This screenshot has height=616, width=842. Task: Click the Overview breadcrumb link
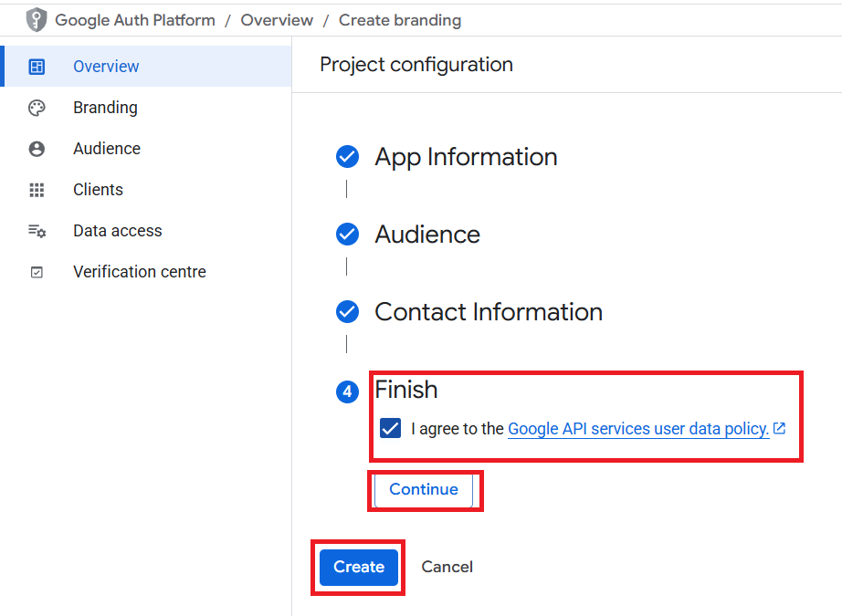[x=277, y=20]
